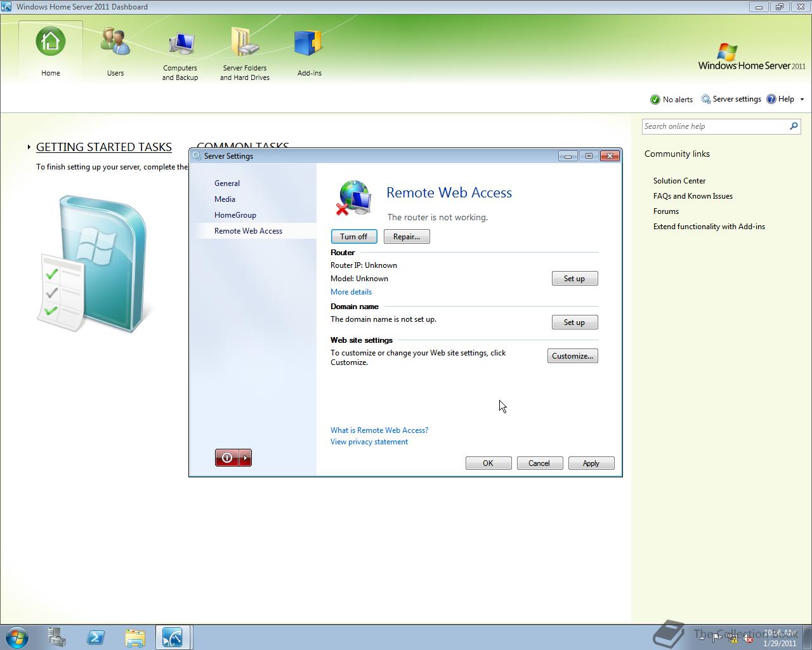Open the router More details link
The image size is (812, 650).
click(351, 292)
